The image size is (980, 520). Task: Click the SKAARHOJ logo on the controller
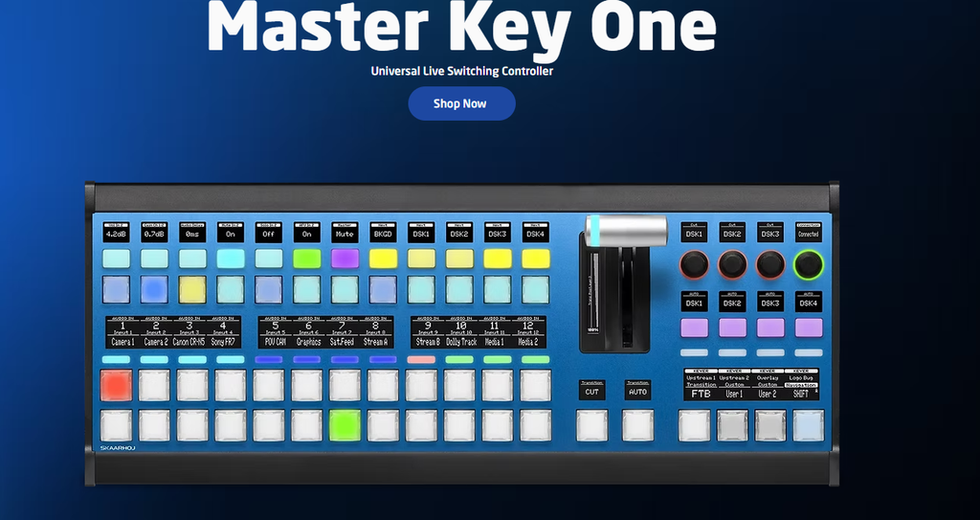[x=118, y=448]
